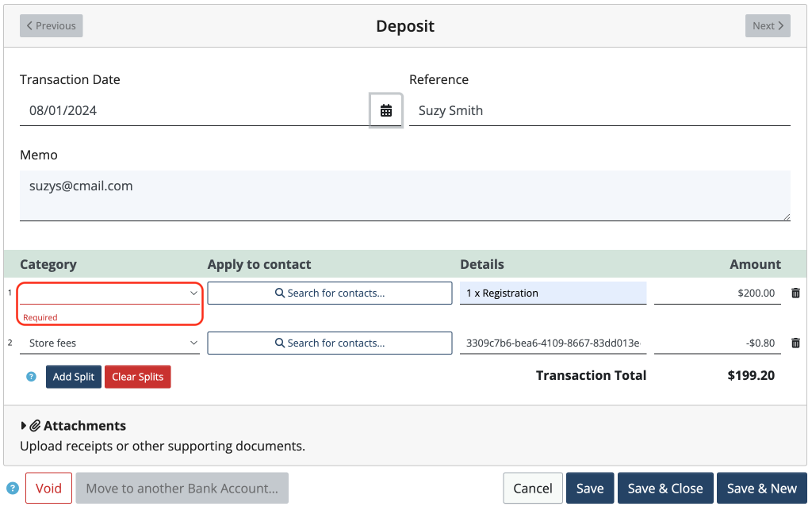Click the Add Split button

73,377
